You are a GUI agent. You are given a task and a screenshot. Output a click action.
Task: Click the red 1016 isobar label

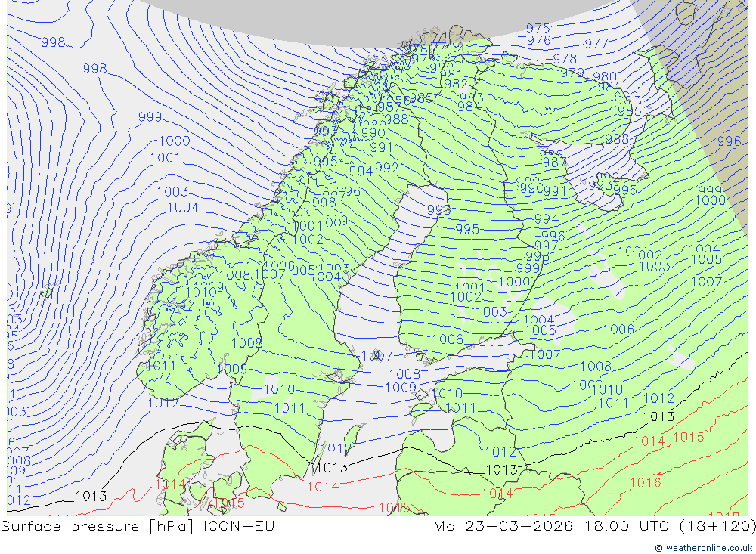tap(645, 483)
